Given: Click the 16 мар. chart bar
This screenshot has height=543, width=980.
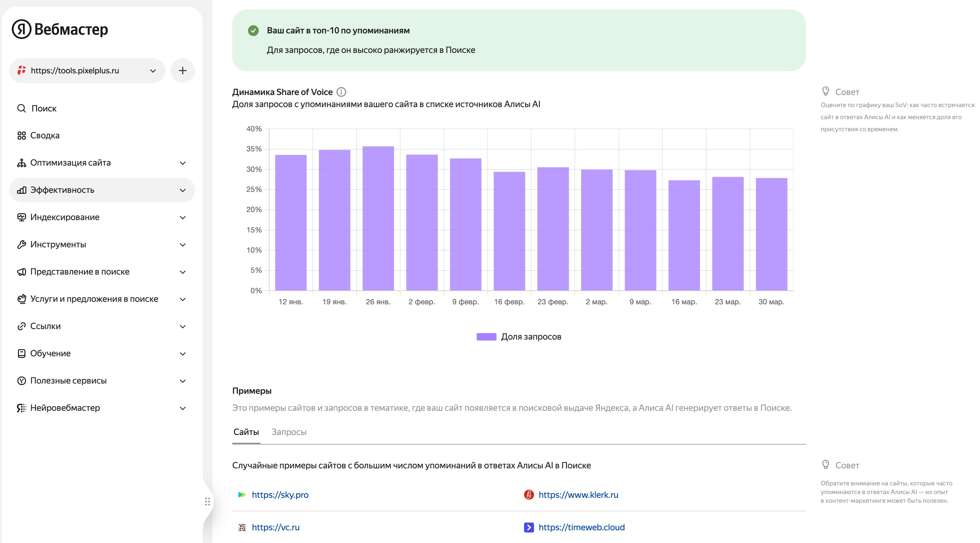Looking at the screenshot, I should pos(684,235).
